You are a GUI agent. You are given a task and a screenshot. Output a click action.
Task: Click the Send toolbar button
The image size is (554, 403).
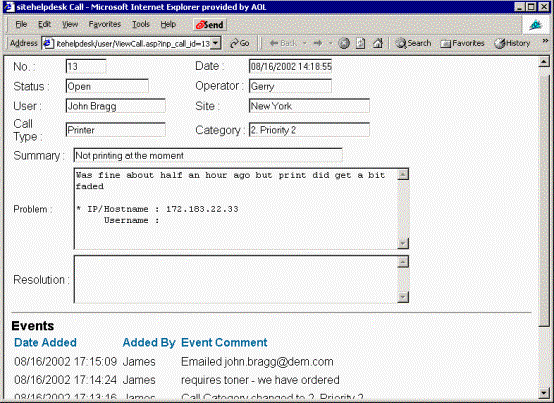coord(210,25)
